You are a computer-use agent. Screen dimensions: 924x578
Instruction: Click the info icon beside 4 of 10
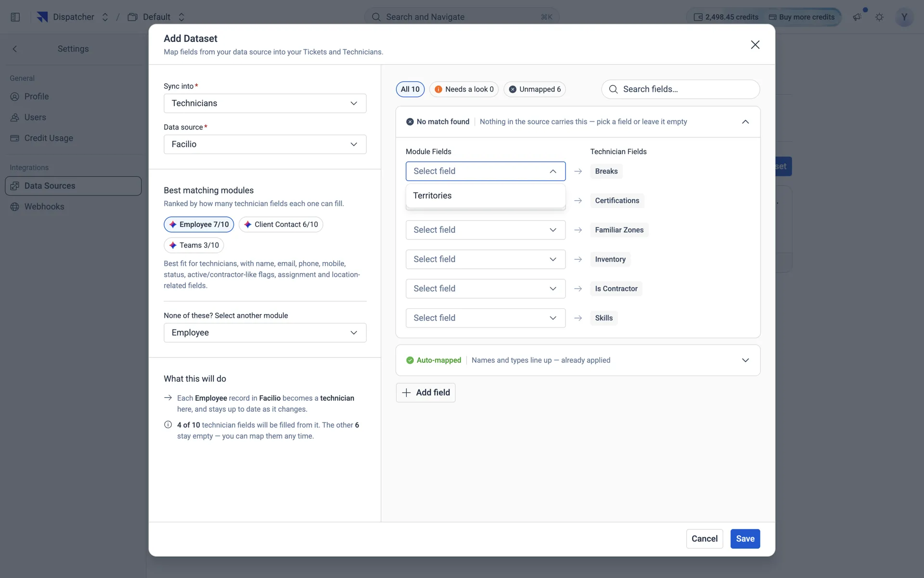(168, 424)
